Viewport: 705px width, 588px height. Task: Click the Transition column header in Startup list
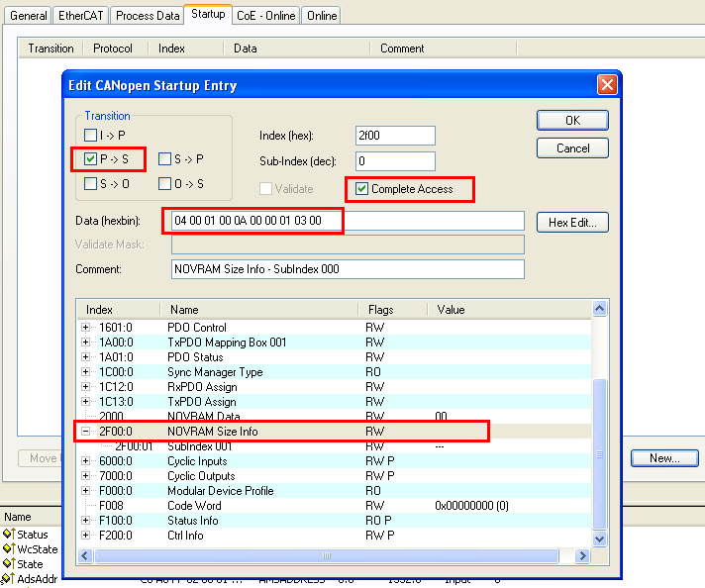(x=50, y=49)
